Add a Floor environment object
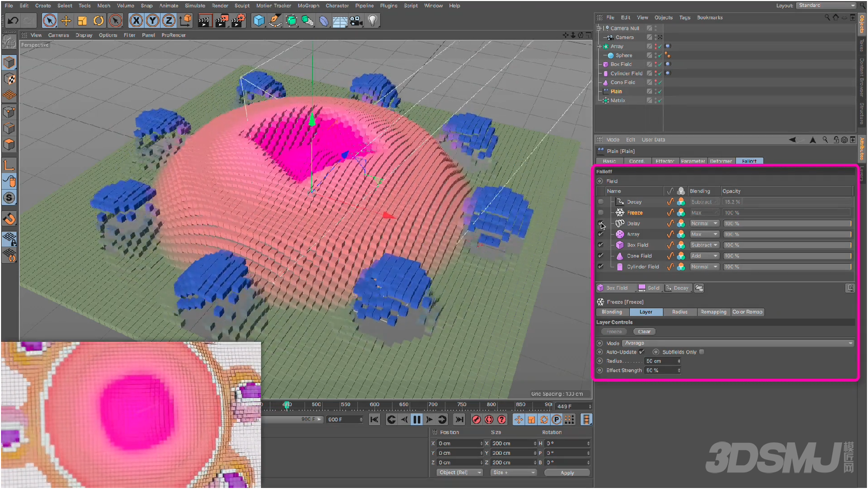The image size is (868, 489). pos(340,21)
